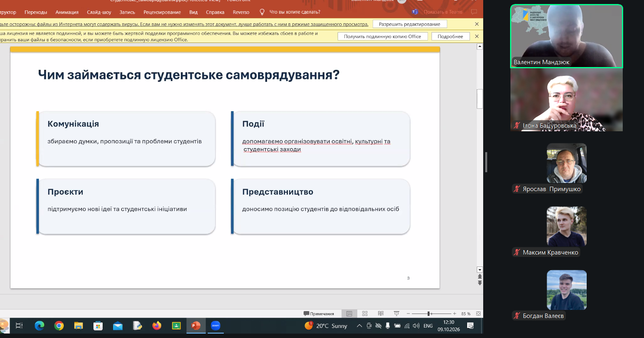Go to previous slide using double-arrow button
The height and width of the screenshot is (338, 644).
pyautogui.click(x=480, y=277)
